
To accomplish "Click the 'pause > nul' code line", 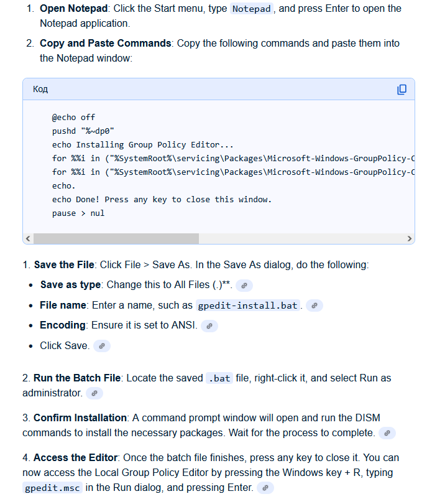I will tap(78, 213).
